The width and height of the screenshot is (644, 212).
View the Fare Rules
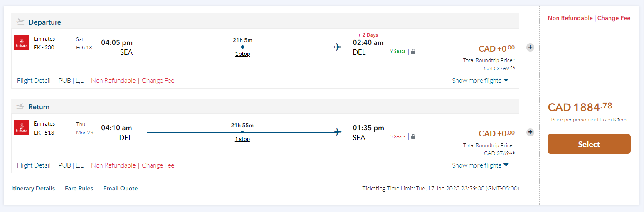point(79,188)
